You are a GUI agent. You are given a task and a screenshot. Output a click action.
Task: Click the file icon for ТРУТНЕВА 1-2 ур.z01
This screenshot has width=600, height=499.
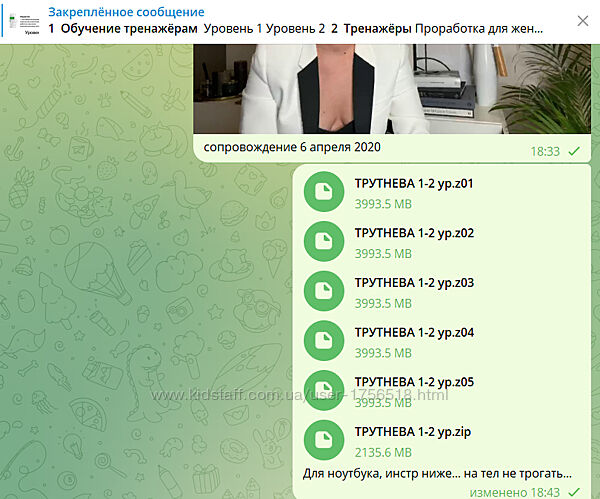(x=323, y=192)
